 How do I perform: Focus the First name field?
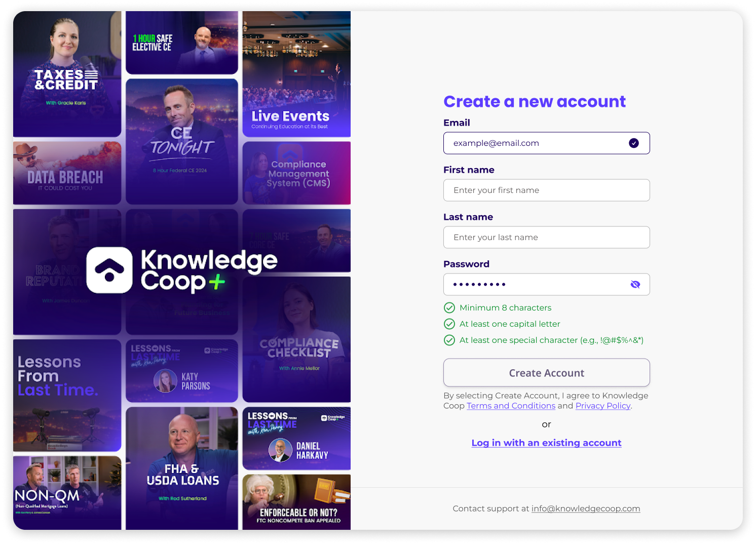coord(546,190)
